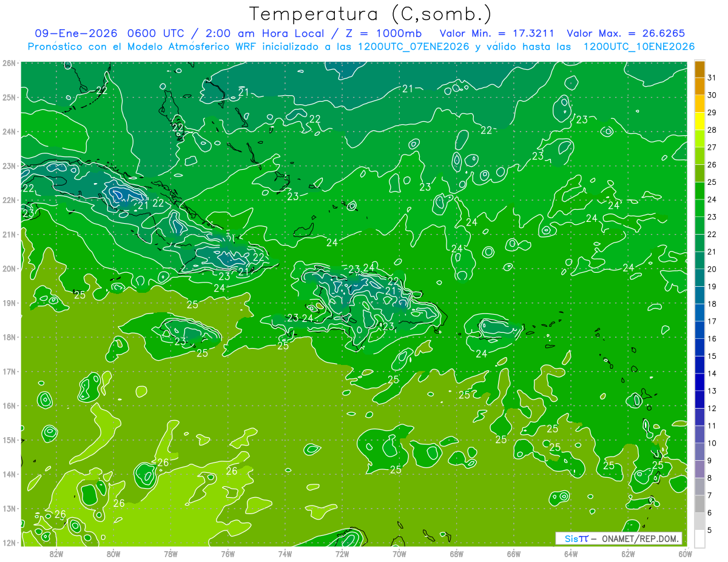Click the '74W' longitude axis label
This screenshot has height=562, width=728.
coord(285,554)
